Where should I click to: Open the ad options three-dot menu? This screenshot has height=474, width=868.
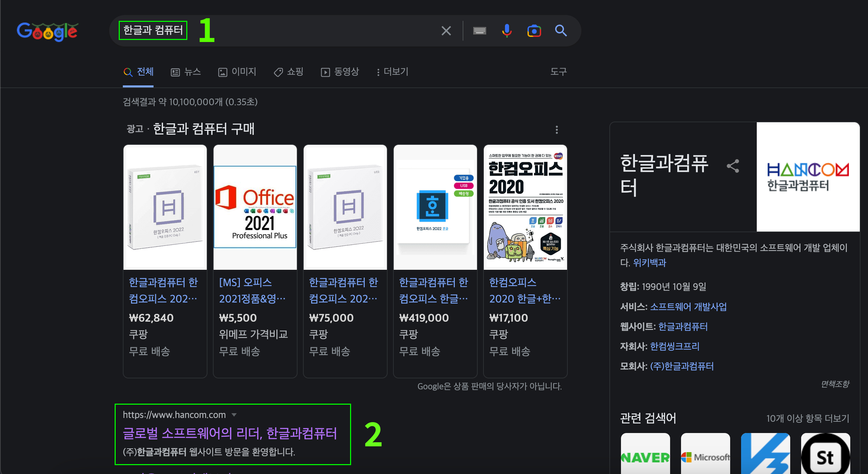tap(556, 130)
